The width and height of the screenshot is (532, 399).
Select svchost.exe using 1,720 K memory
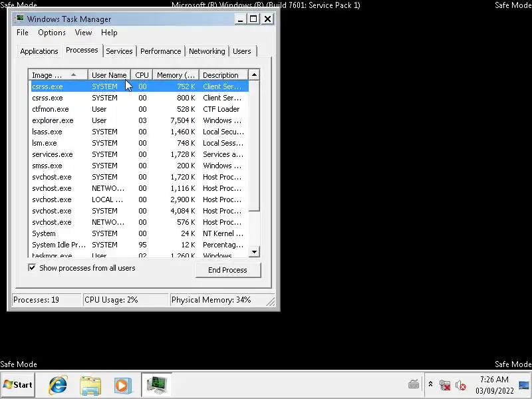[x=140, y=177]
